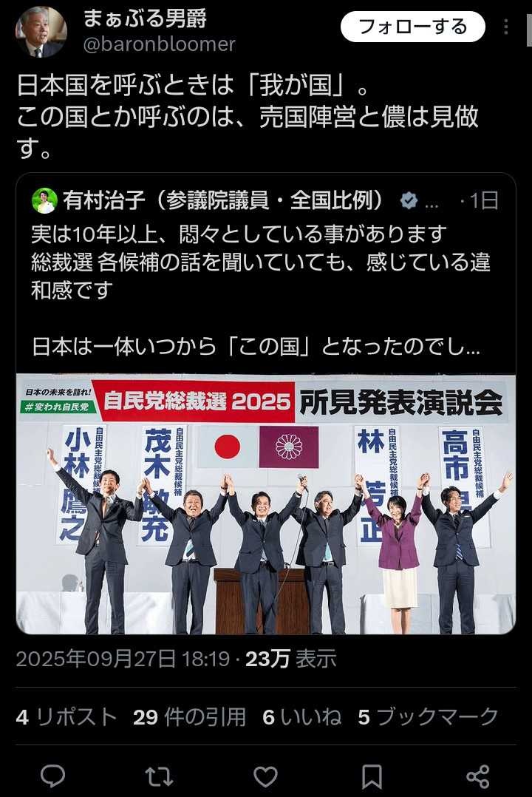The image size is (532, 797).
Task: Tap the reply speech bubble icon
Action: pyautogui.click(x=53, y=776)
